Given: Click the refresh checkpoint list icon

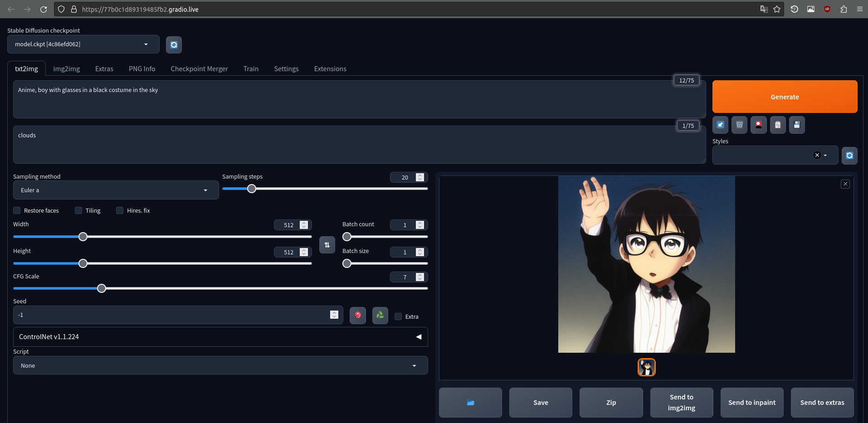Looking at the screenshot, I should pyautogui.click(x=174, y=45).
